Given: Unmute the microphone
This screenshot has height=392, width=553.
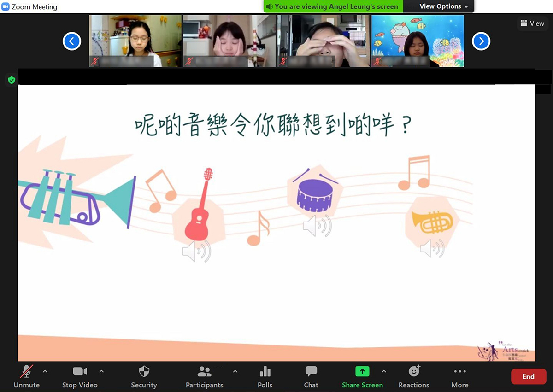Looking at the screenshot, I should tap(26, 376).
